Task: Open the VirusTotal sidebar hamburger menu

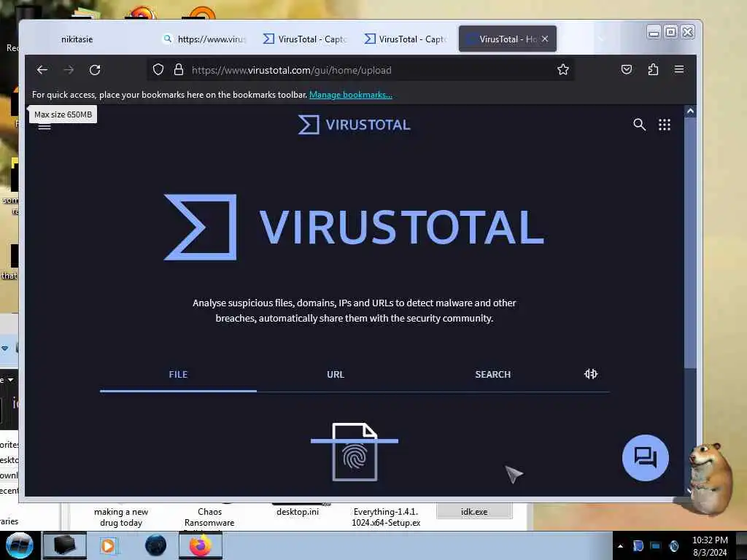Action: tap(44, 126)
